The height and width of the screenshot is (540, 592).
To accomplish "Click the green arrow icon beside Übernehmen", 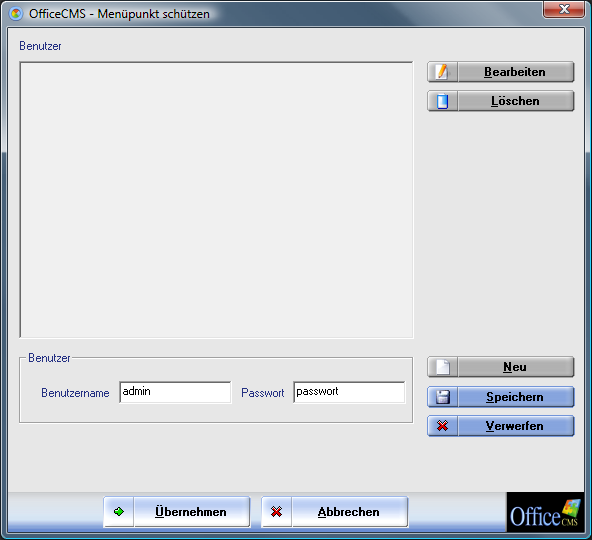I will click(119, 512).
